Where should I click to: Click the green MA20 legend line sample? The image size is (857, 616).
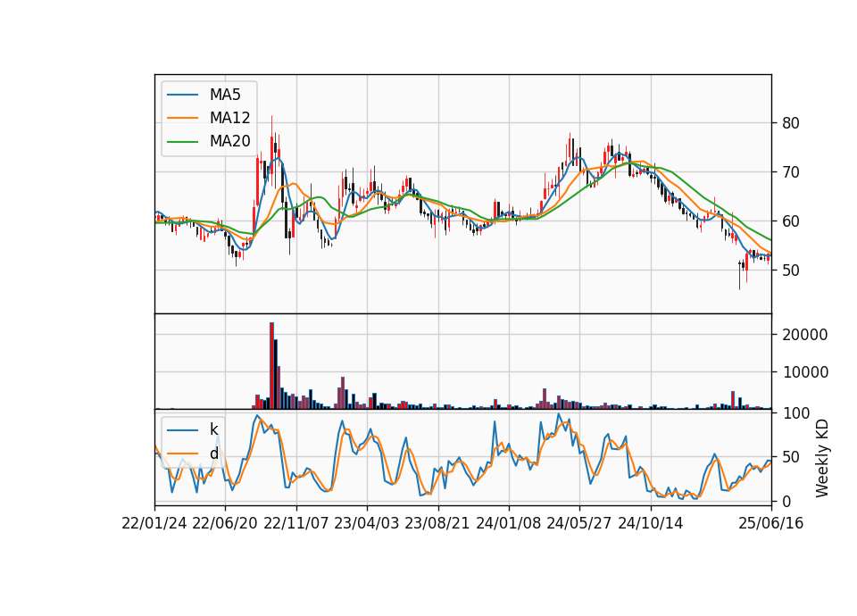182,141
